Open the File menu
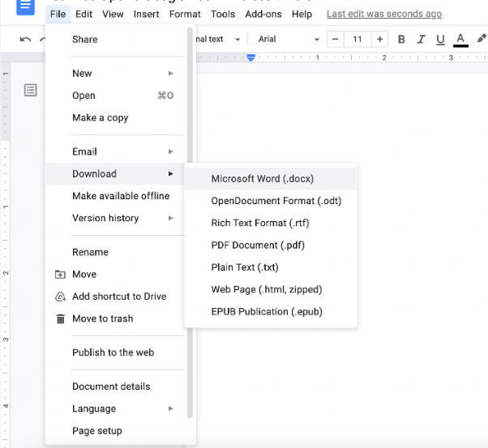Image resolution: width=488 pixels, height=448 pixels. click(x=58, y=14)
